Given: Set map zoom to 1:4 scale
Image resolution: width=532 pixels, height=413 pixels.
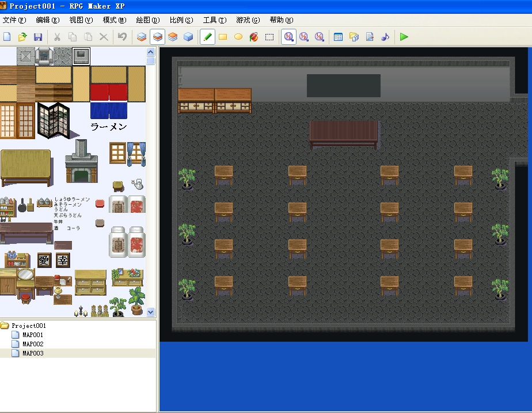Looking at the screenshot, I should pyautogui.click(x=320, y=37).
